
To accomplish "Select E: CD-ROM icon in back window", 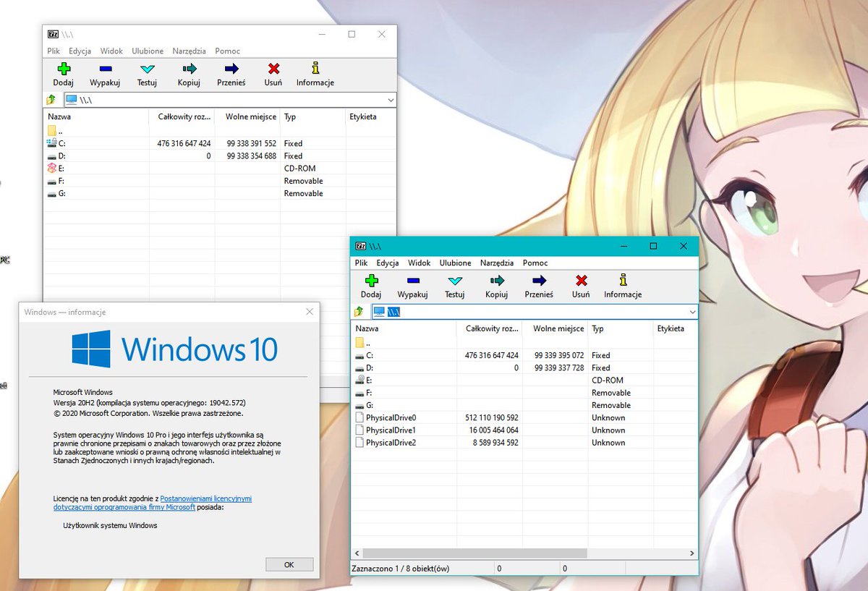I will tap(51, 168).
